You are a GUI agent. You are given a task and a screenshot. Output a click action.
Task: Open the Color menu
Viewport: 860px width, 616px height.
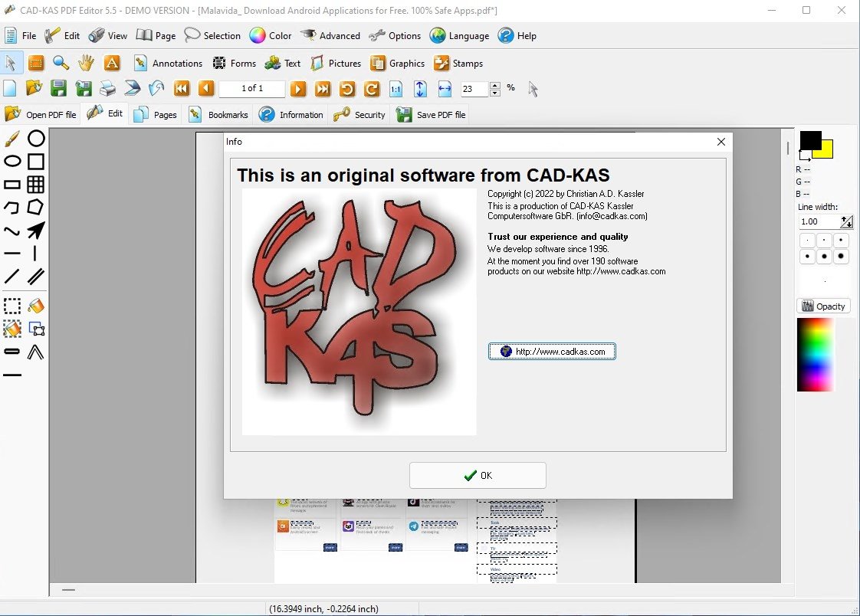[x=271, y=35]
